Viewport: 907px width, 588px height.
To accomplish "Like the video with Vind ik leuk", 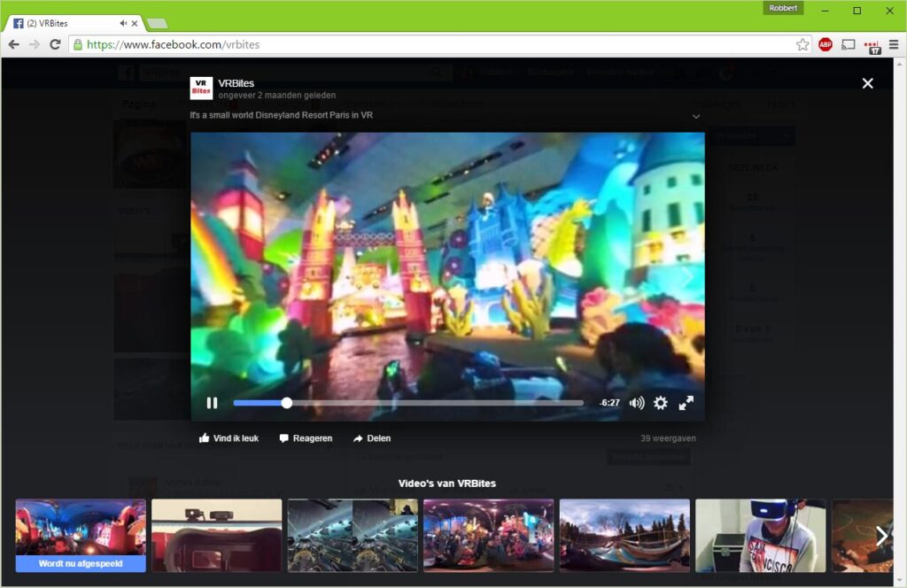I will tap(229, 438).
